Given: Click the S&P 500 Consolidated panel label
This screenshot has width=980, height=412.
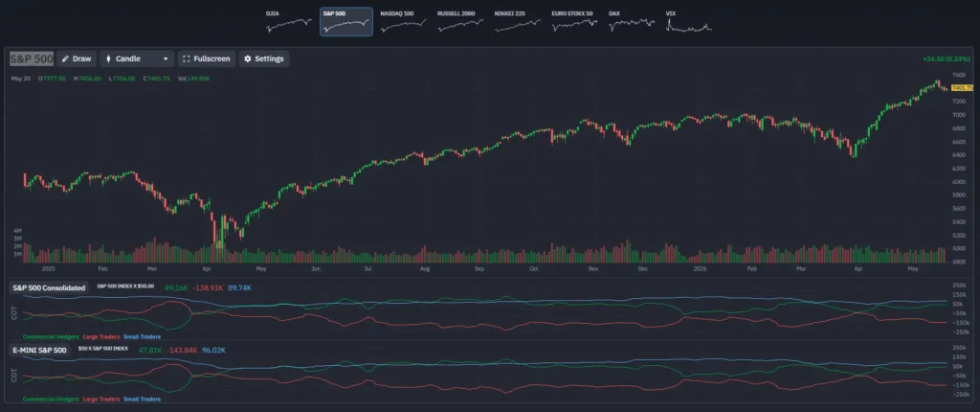Looking at the screenshot, I should click(x=49, y=288).
